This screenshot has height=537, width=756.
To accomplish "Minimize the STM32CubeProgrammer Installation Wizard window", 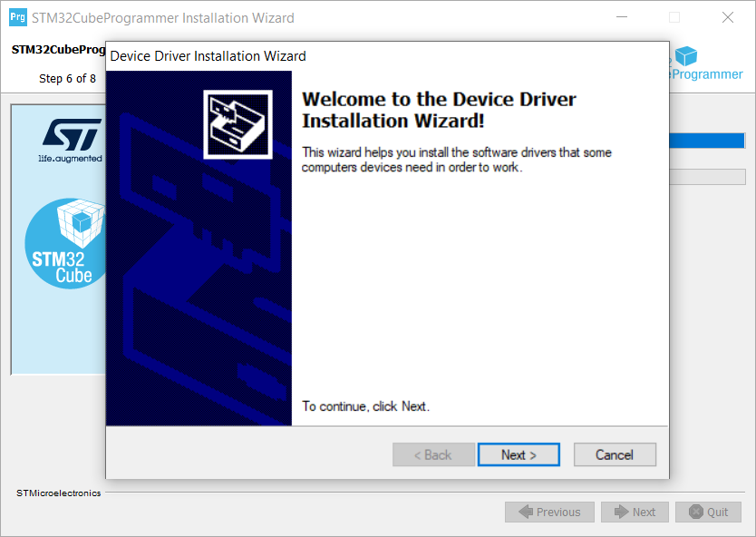I will [622, 17].
